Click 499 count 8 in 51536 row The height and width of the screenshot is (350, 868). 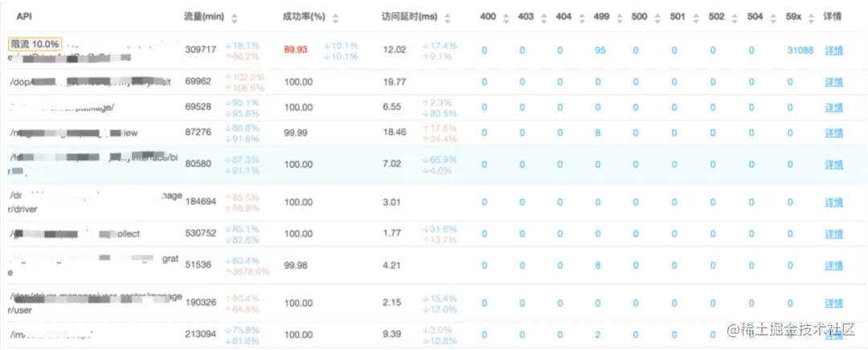point(598,266)
